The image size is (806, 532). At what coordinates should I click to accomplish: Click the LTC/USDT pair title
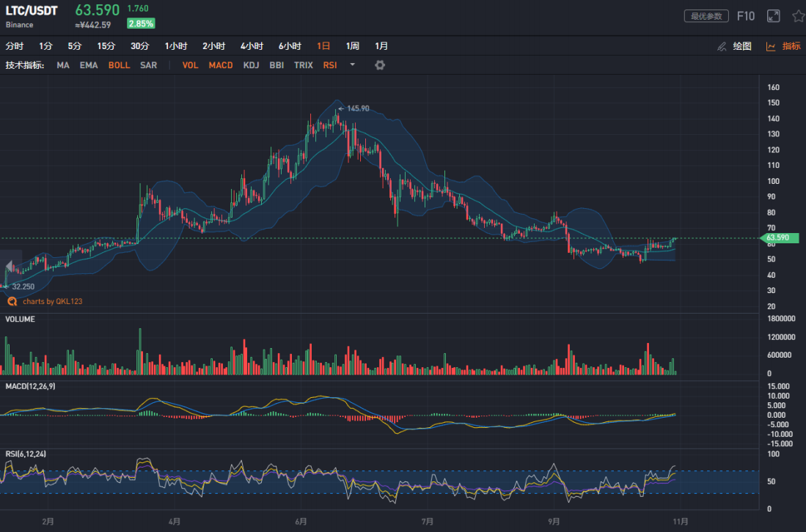coord(32,11)
